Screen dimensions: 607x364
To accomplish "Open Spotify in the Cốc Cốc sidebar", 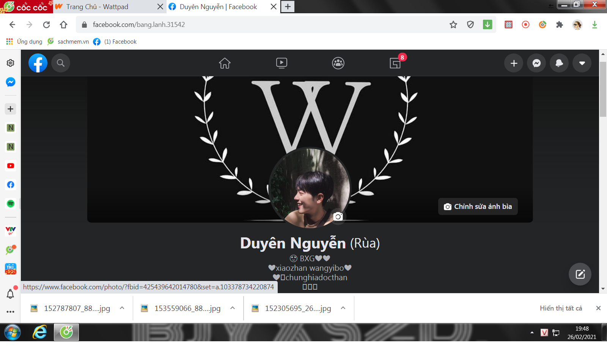I will [x=11, y=204].
